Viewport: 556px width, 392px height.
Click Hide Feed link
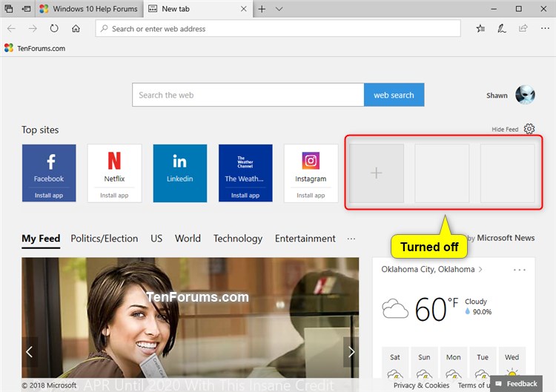(505, 130)
